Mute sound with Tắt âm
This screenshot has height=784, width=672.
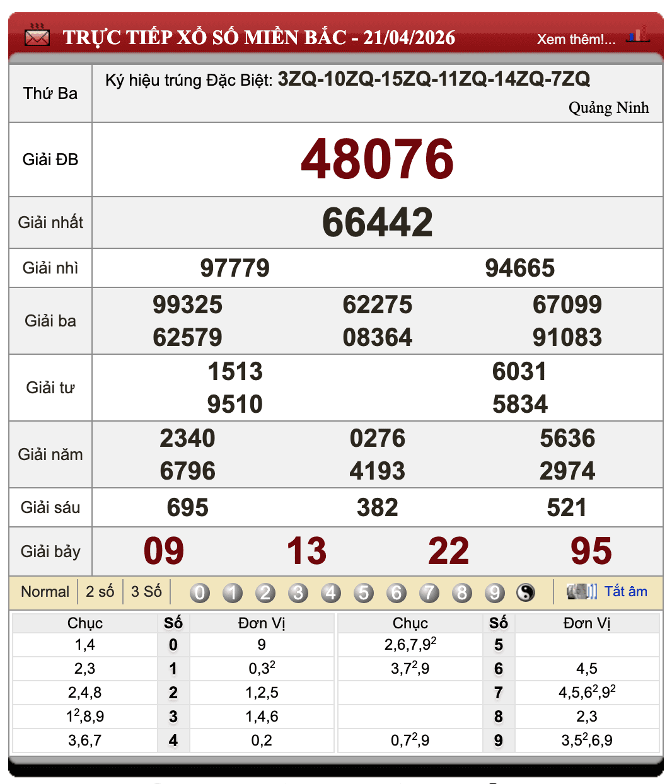[x=625, y=592]
